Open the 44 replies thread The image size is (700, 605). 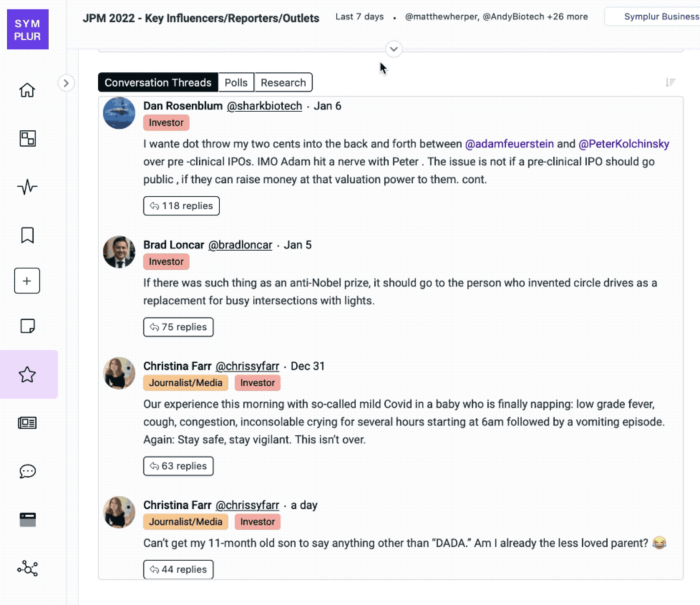(178, 569)
